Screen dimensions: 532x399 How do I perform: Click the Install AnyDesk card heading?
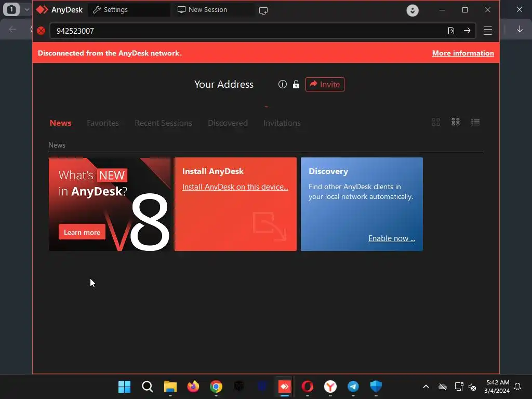click(x=212, y=171)
